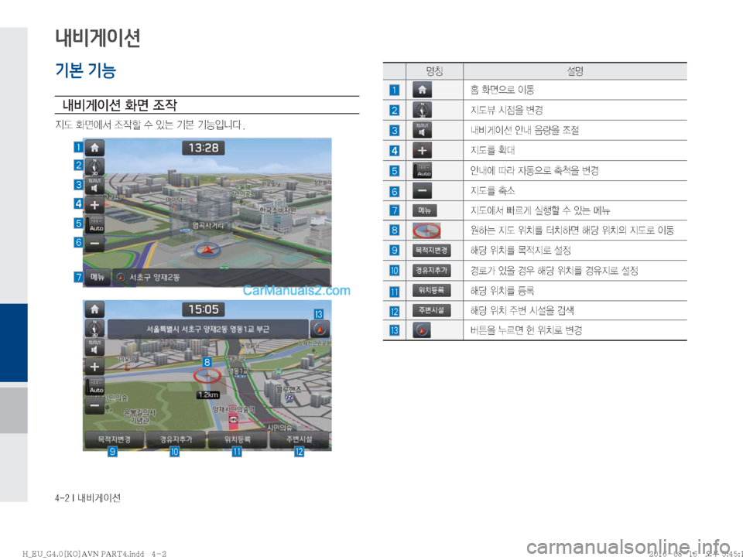Select the 서울특별시 서초구 양재2동 영동1교 부근 address bar
743x560 pixels.
[x=208, y=329]
